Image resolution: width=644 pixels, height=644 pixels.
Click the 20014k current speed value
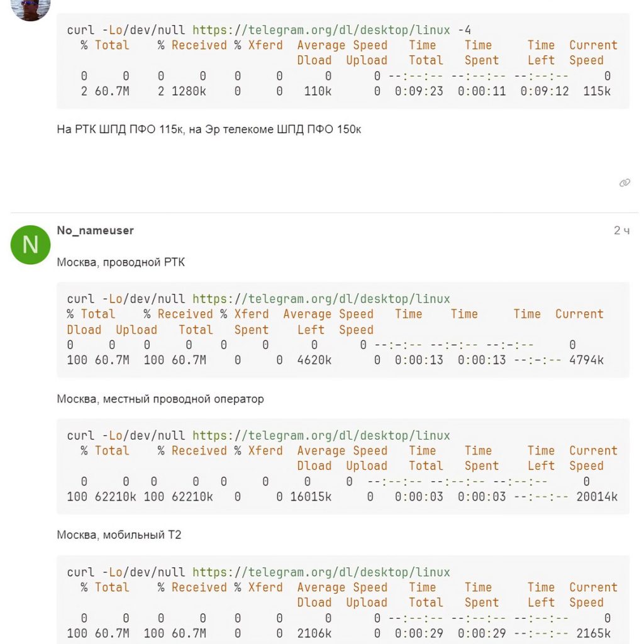[x=597, y=497]
